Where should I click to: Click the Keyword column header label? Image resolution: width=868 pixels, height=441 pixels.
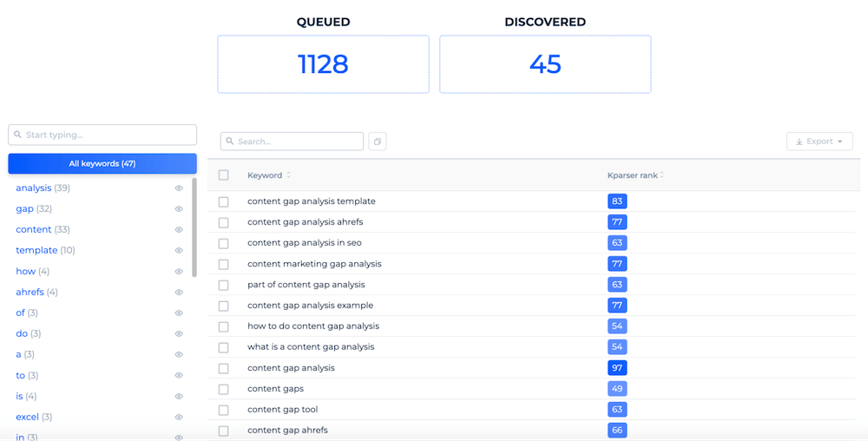[265, 175]
